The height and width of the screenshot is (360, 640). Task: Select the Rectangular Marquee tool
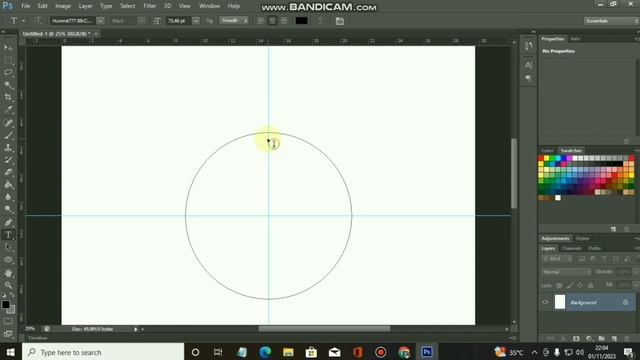8,60
